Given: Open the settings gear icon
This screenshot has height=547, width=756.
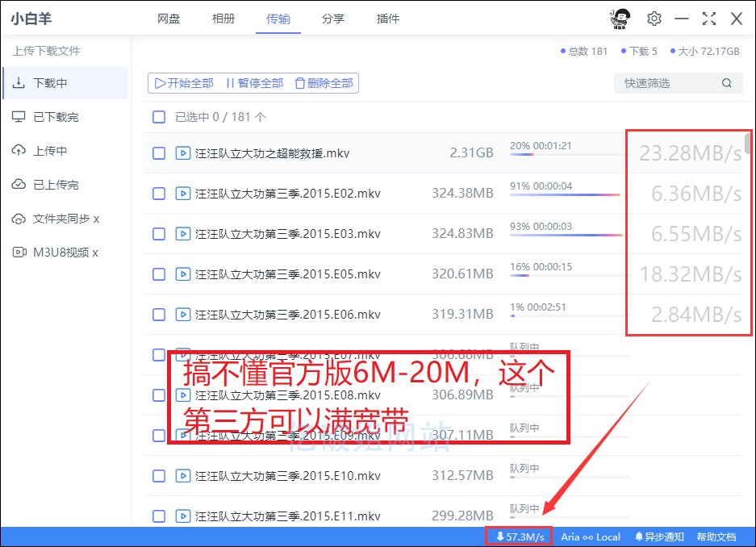Looking at the screenshot, I should tap(654, 18).
